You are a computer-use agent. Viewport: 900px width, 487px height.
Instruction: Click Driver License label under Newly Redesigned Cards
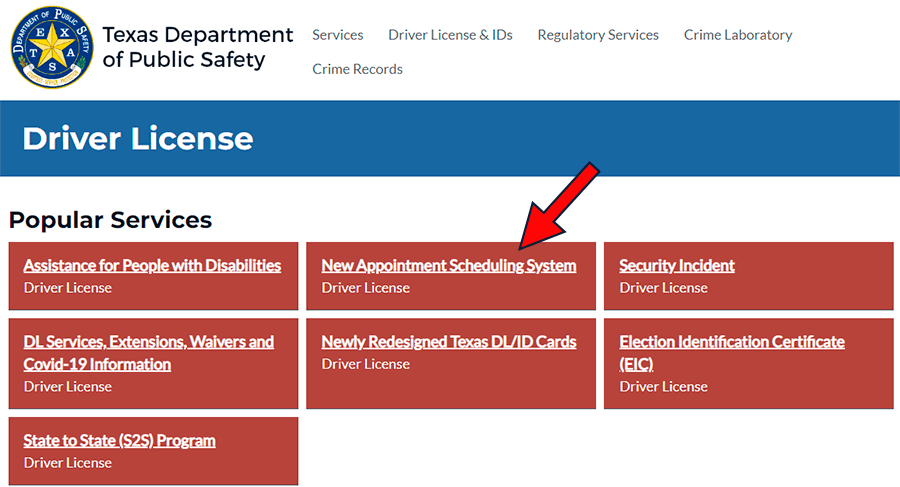pyautogui.click(x=366, y=364)
